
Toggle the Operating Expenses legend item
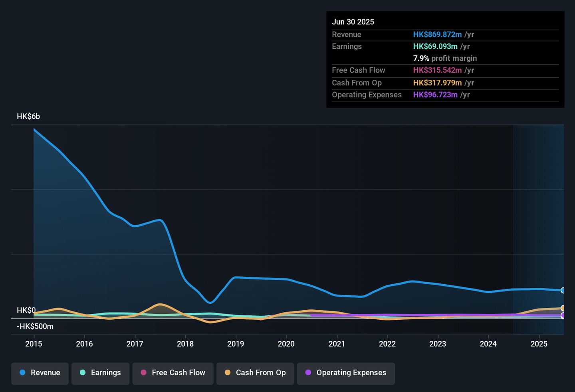pos(346,373)
